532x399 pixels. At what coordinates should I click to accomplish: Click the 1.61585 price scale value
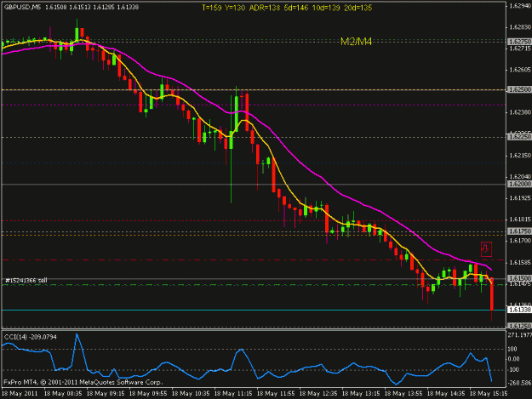520,262
